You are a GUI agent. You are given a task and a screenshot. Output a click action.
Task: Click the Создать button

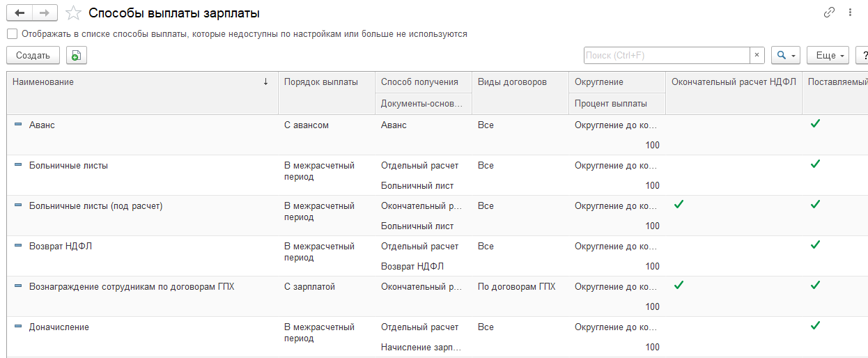point(33,56)
